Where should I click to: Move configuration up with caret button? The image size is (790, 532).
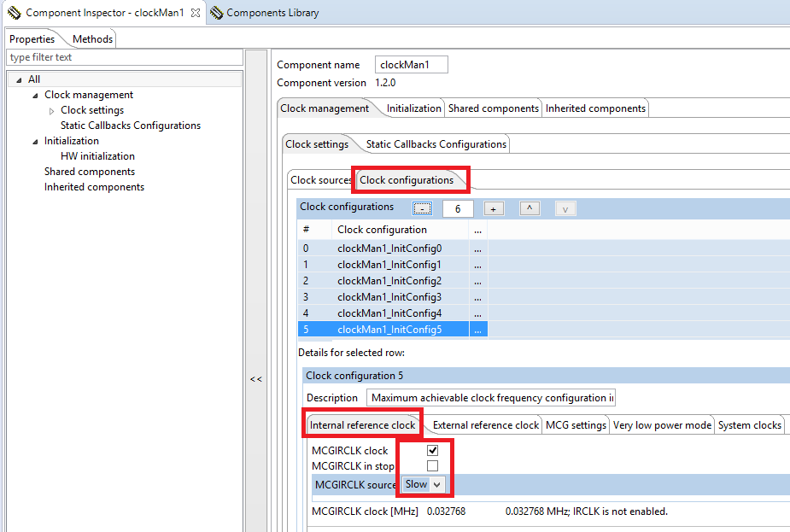pyautogui.click(x=530, y=208)
